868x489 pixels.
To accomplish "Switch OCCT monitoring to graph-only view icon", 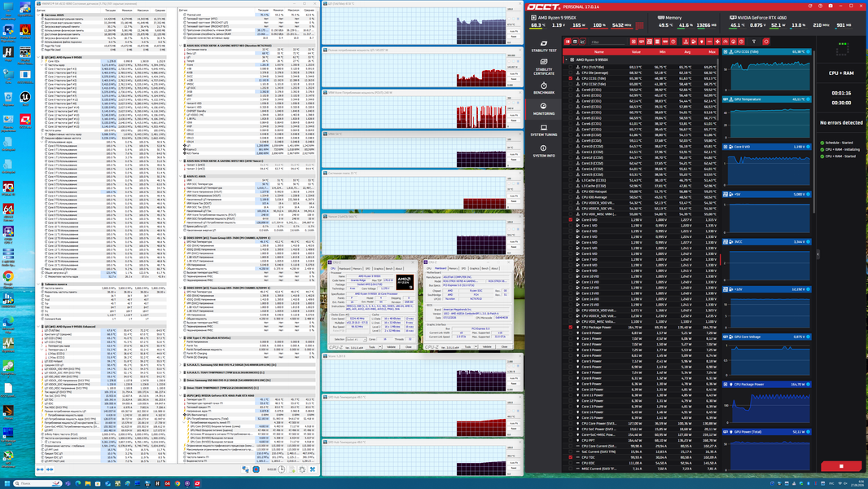I will [583, 42].
